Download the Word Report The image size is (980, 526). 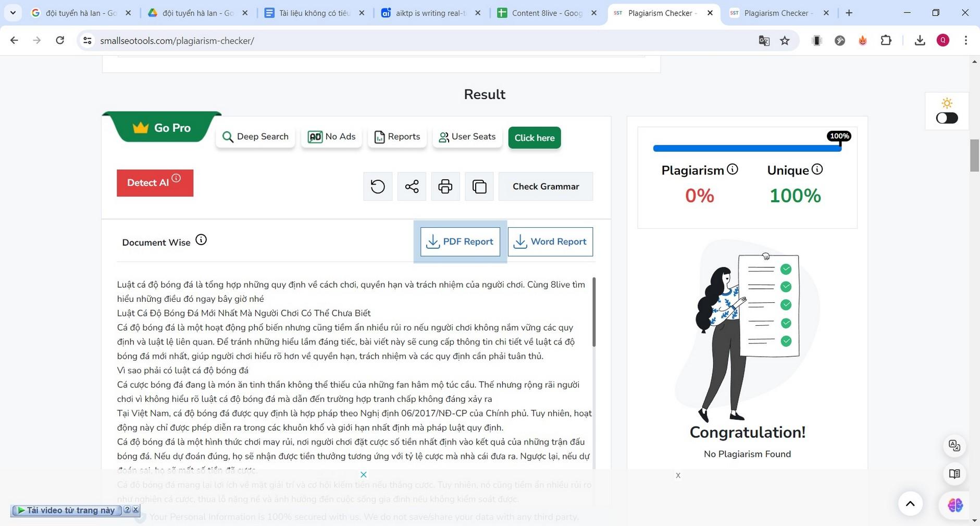tap(550, 242)
